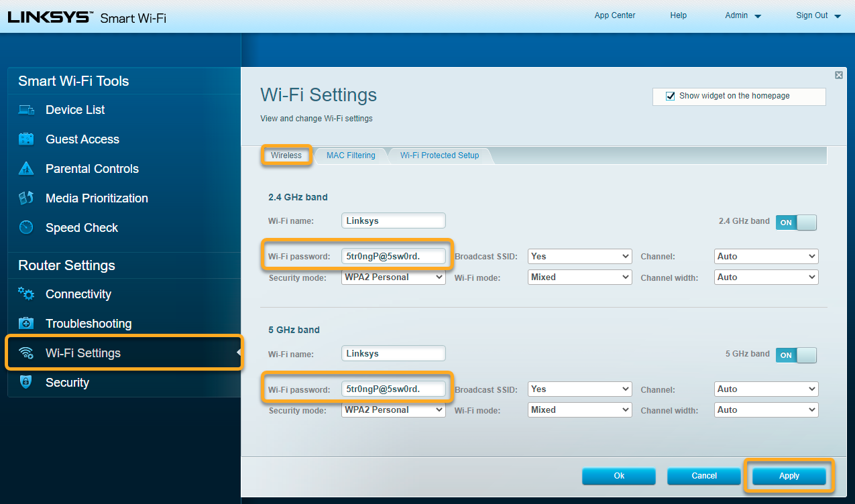Switch to the MAC Filtering tab

(351, 155)
